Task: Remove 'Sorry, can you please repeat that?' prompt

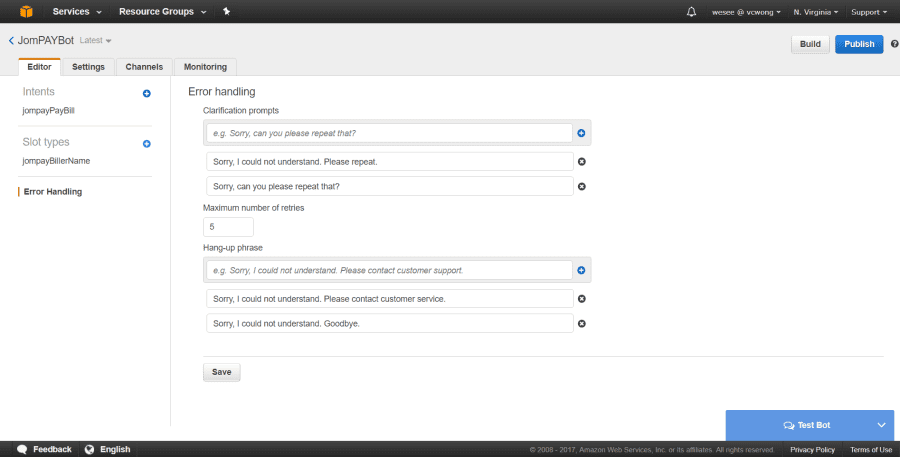Action: click(x=581, y=187)
